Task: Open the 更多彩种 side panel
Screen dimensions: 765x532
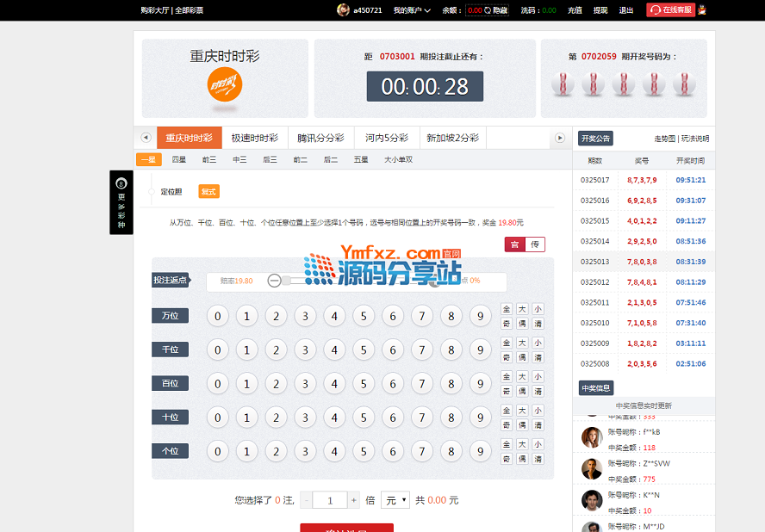Action: click(121, 202)
